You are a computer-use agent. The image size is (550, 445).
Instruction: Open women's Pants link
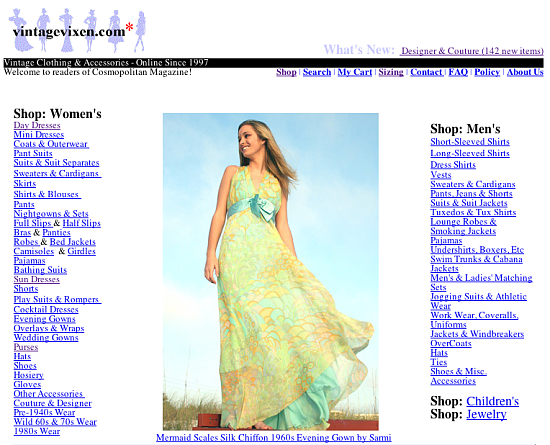[x=24, y=204]
